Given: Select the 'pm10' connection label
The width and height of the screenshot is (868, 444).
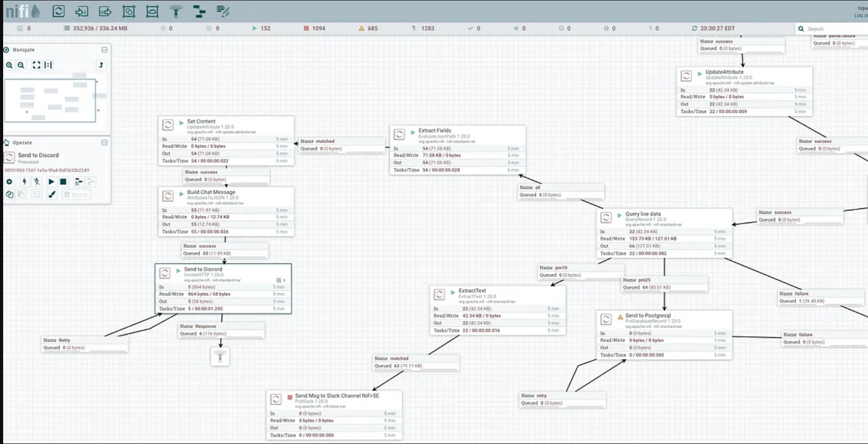Looking at the screenshot, I should 581,271.
